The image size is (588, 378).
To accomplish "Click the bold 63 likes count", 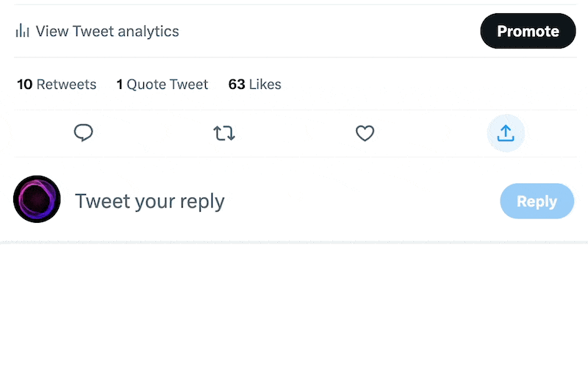I will 237,85.
